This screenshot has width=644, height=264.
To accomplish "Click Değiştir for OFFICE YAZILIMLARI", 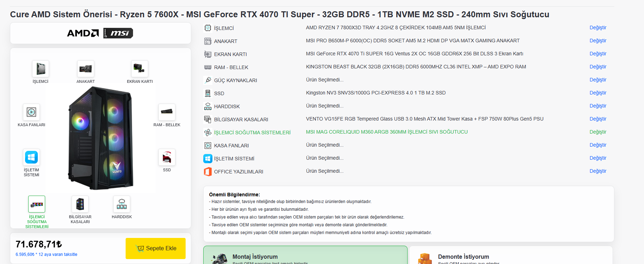I will 598,171.
